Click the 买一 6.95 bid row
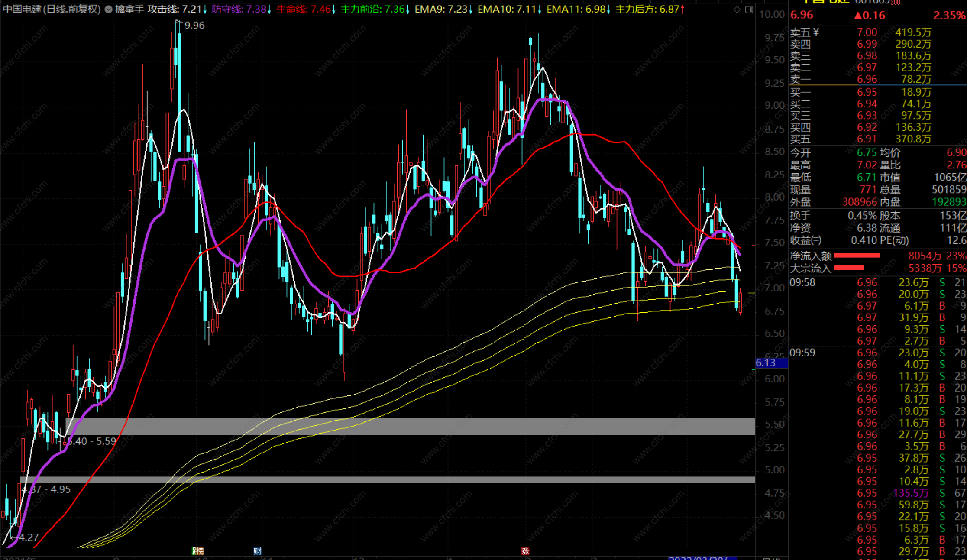Viewport: 967px width, 560px height. coord(866,92)
